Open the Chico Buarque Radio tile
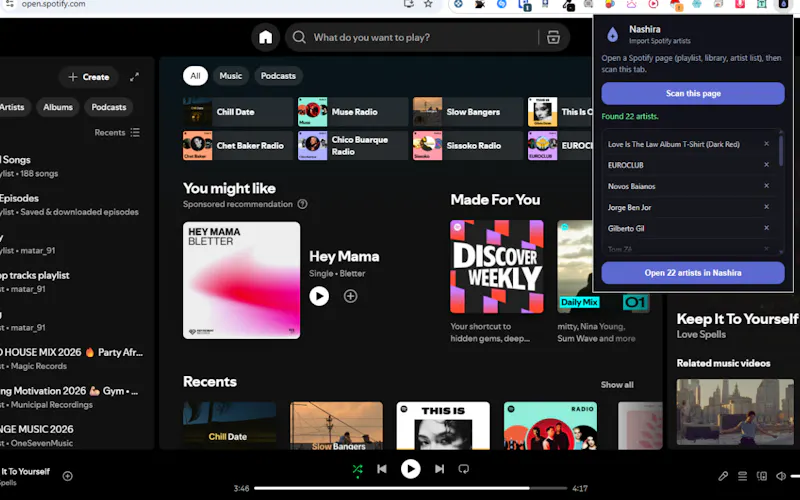 [353, 145]
